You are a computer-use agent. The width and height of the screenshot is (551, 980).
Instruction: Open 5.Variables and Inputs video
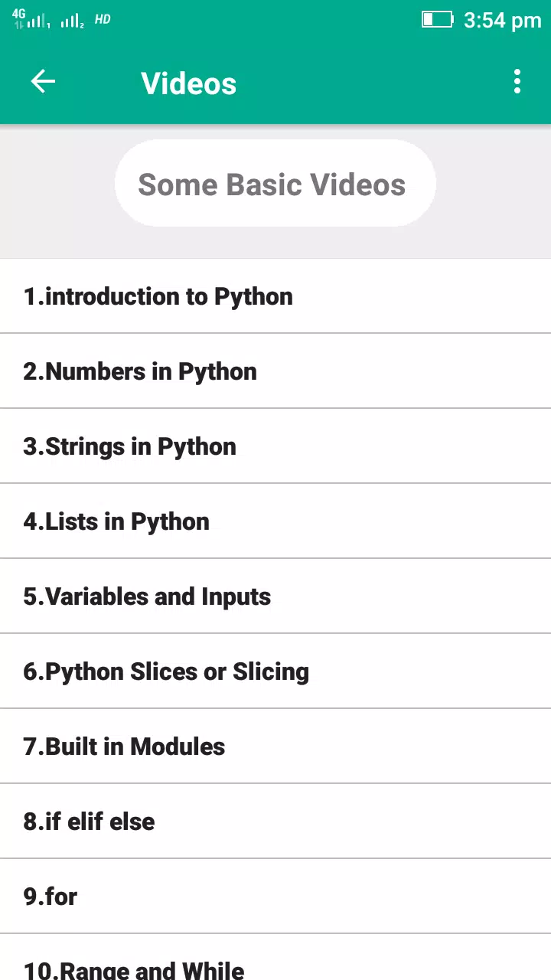click(x=275, y=596)
